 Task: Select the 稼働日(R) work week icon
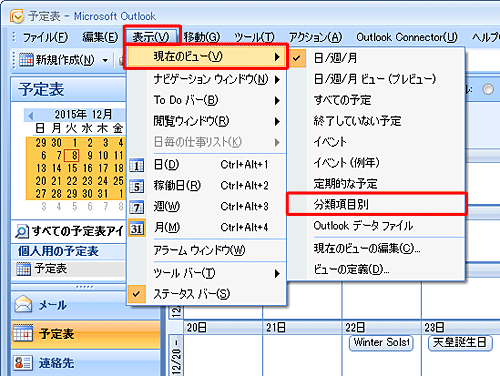pyautogui.click(x=137, y=186)
